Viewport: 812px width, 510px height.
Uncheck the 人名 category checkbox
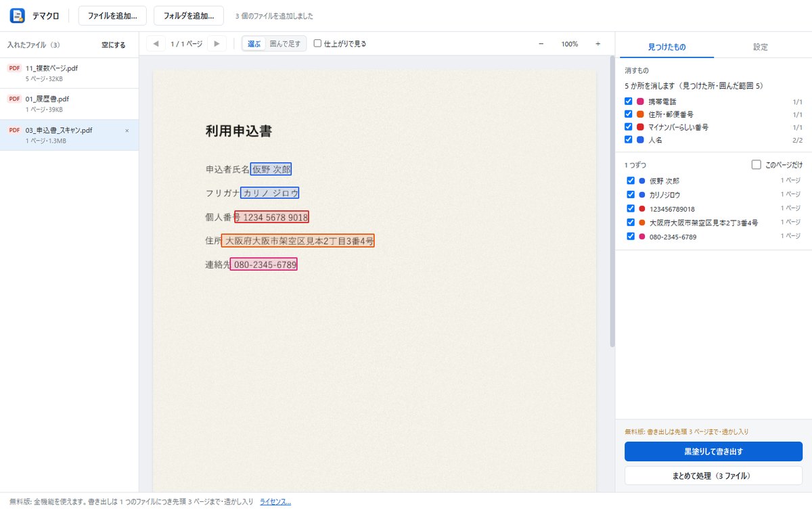point(629,140)
